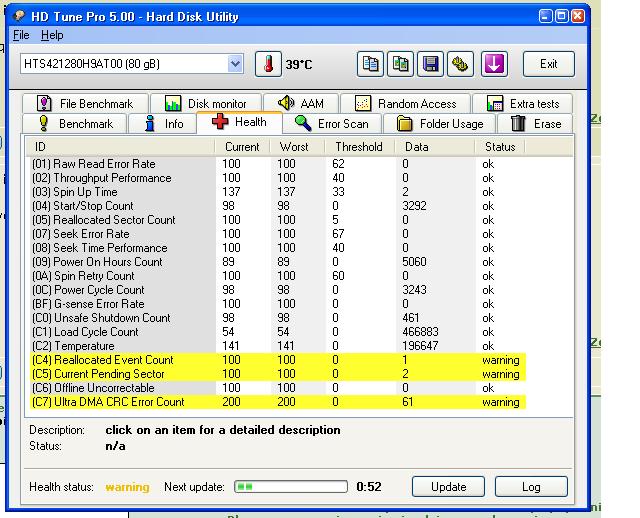Click data value 196647
Image resolution: width=640 pixels, height=518 pixels.
(x=420, y=346)
